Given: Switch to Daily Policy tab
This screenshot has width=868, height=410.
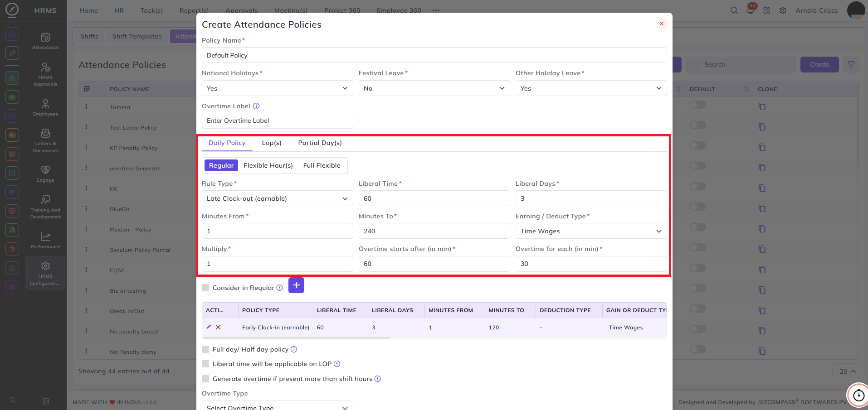Looking at the screenshot, I should point(227,143).
